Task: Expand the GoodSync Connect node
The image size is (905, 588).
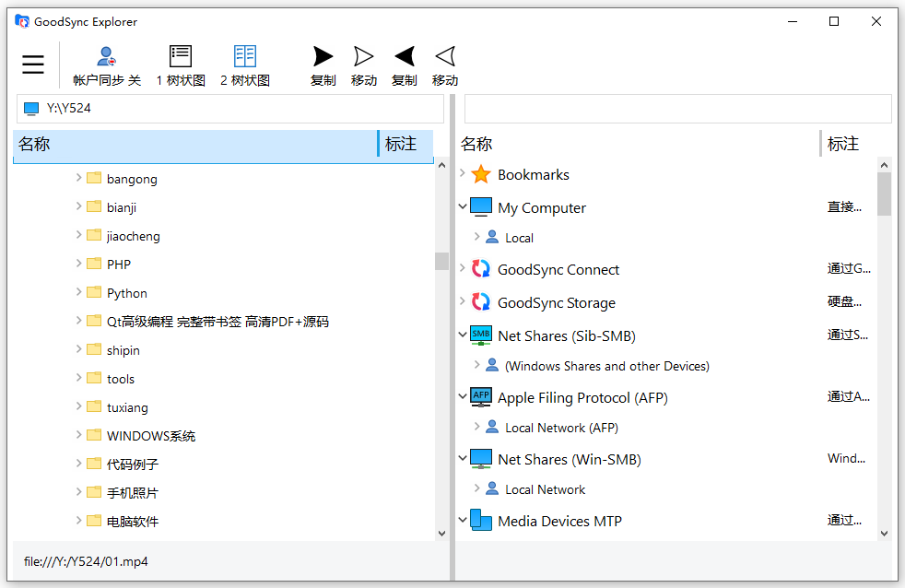Action: pyautogui.click(x=463, y=268)
